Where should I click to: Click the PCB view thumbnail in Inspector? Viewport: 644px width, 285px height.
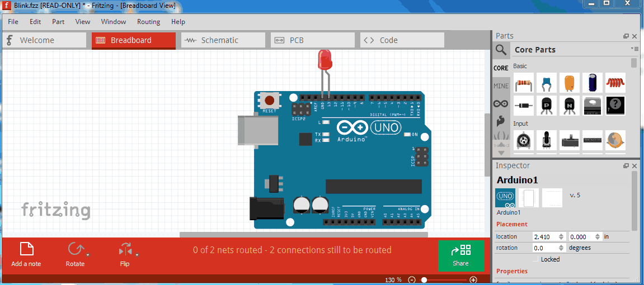click(x=552, y=198)
